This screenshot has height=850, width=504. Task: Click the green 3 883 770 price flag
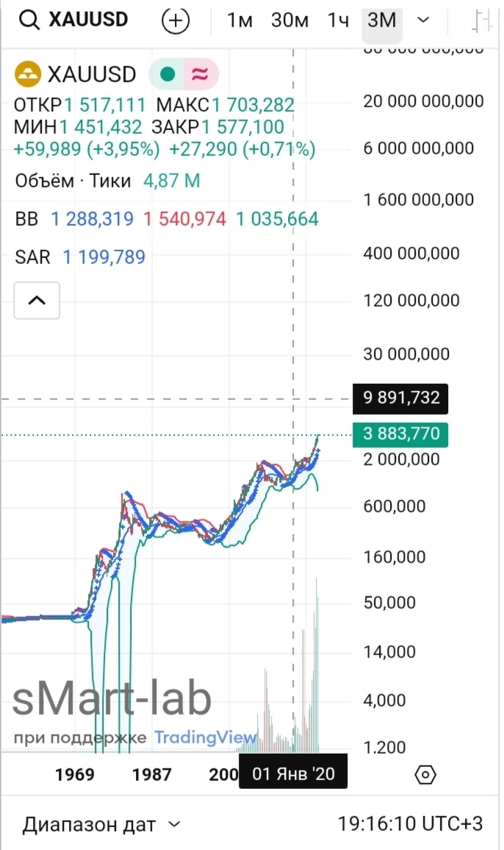(400, 435)
